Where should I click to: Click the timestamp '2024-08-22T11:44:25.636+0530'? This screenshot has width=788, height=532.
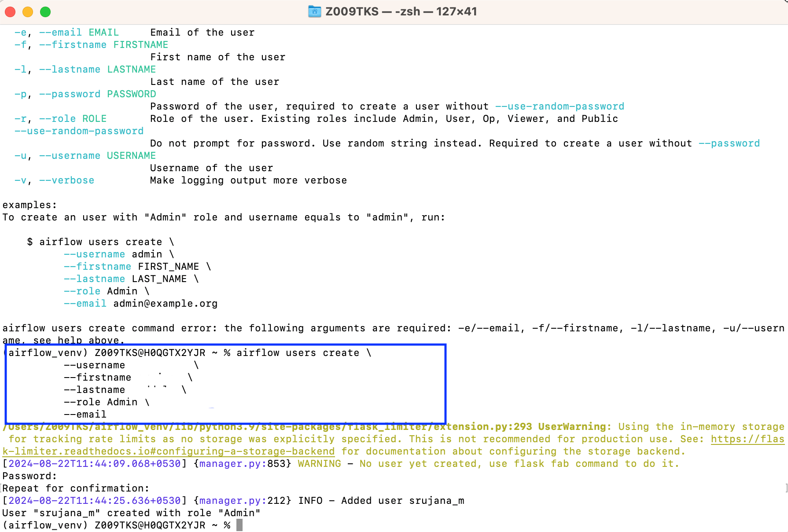pos(94,501)
